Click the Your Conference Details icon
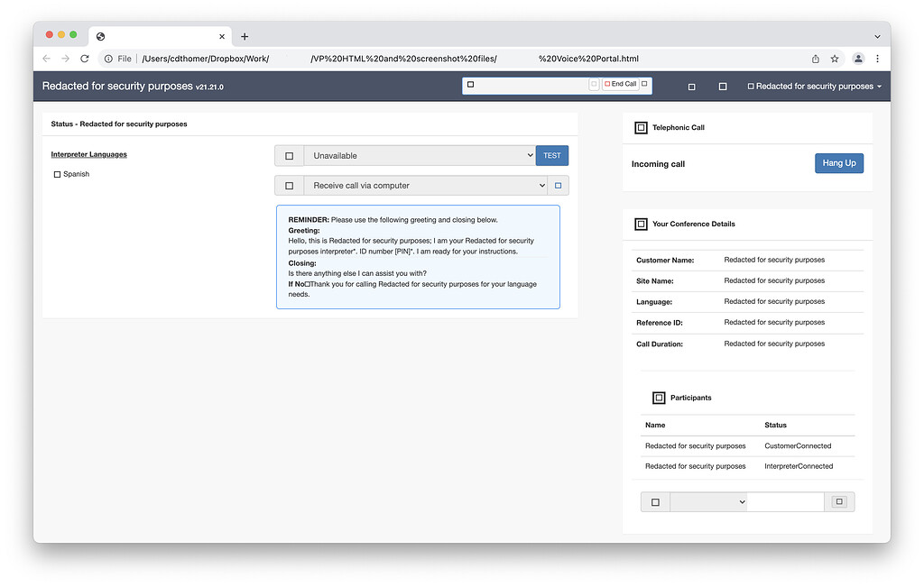 click(x=641, y=225)
